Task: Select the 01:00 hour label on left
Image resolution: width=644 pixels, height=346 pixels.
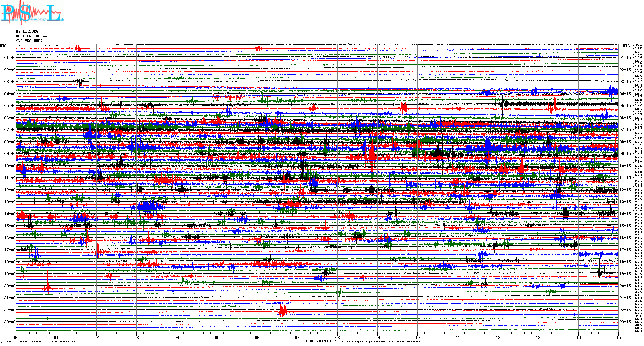Action: pos(10,58)
